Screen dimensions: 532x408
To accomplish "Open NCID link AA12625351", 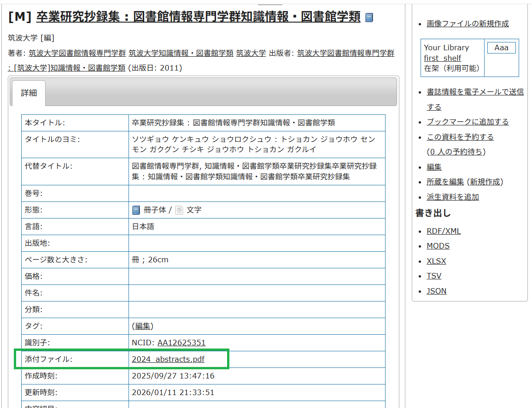I will 181,343.
